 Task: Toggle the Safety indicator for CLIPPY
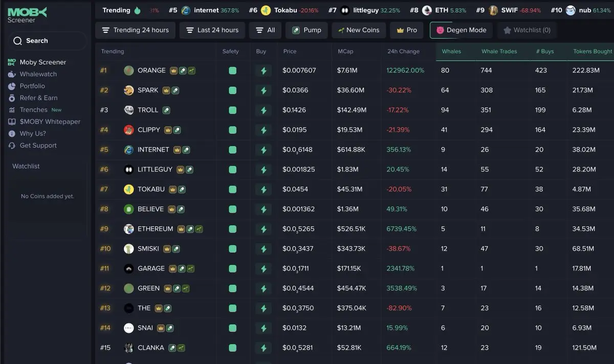[233, 130]
